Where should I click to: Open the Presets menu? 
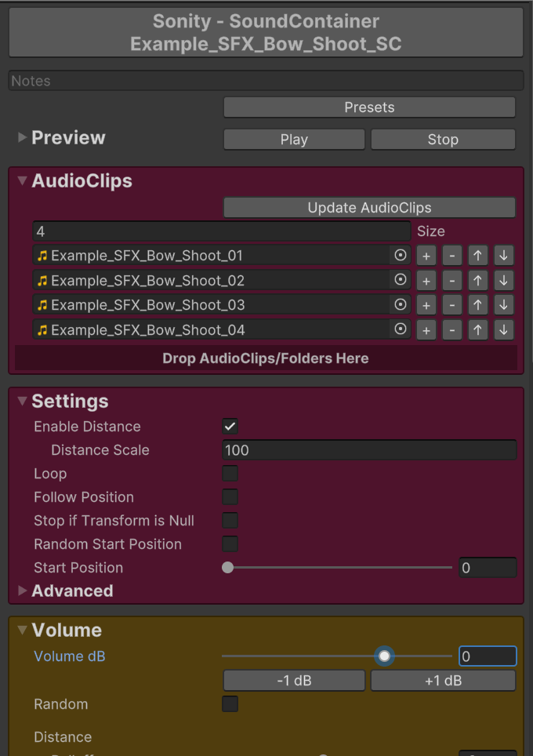point(369,107)
